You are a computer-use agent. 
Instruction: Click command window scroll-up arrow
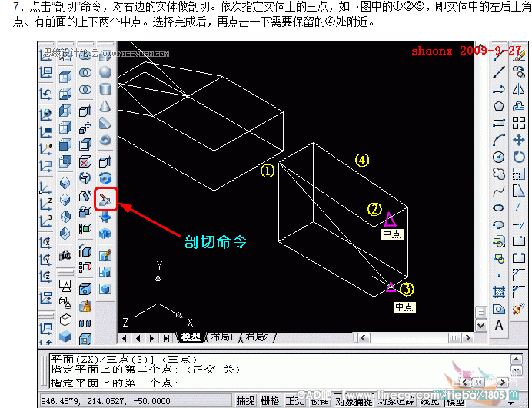517,360
